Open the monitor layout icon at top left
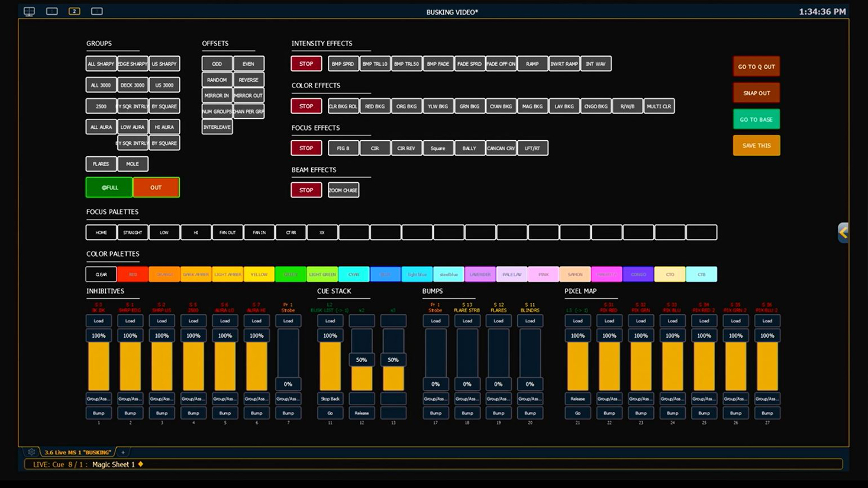Screen dimensions: 868x488 pyautogui.click(x=29, y=11)
